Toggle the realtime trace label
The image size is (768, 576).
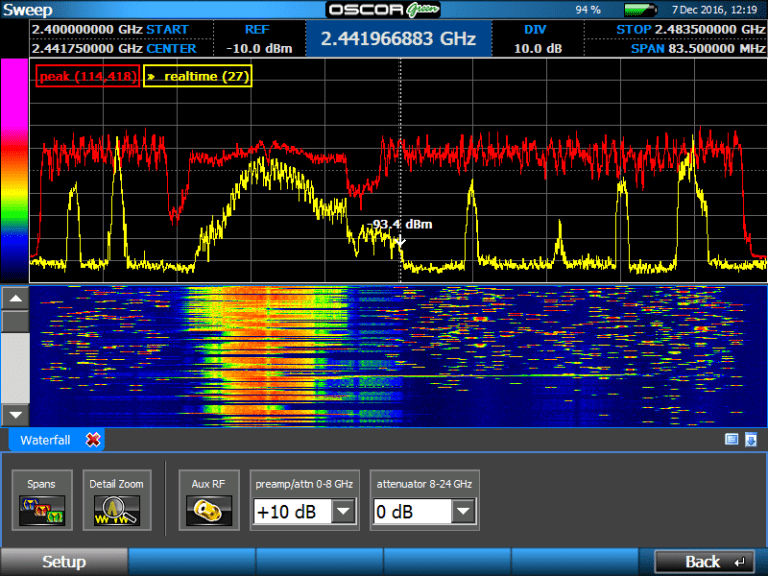[x=198, y=76]
